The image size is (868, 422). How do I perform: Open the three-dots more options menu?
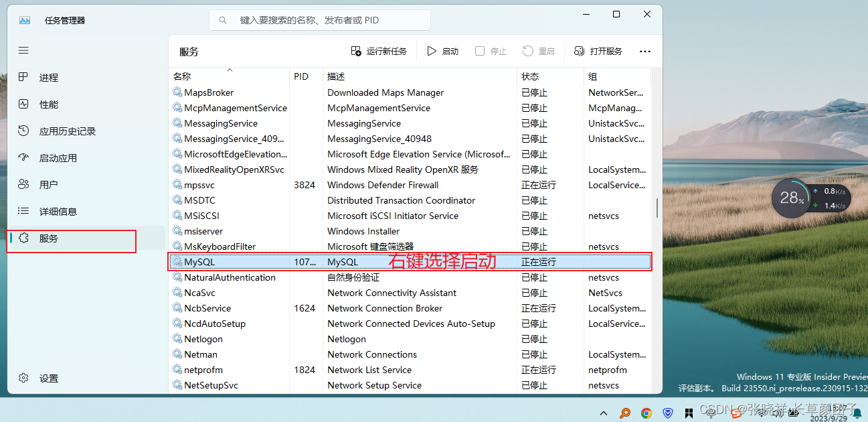645,51
